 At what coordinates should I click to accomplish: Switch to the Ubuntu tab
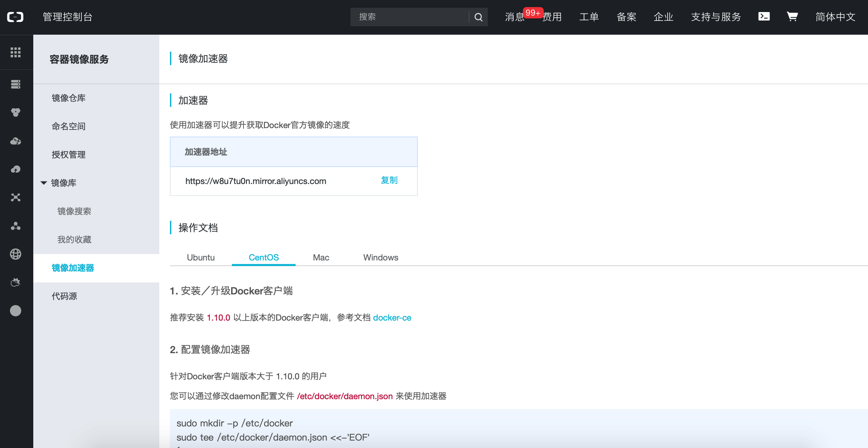click(x=201, y=257)
